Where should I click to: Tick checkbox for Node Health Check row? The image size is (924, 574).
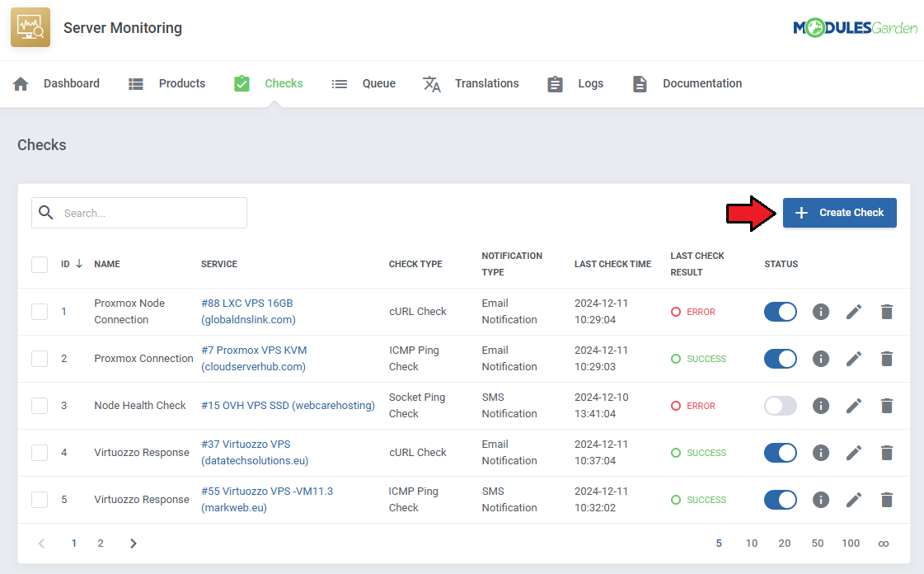point(40,406)
